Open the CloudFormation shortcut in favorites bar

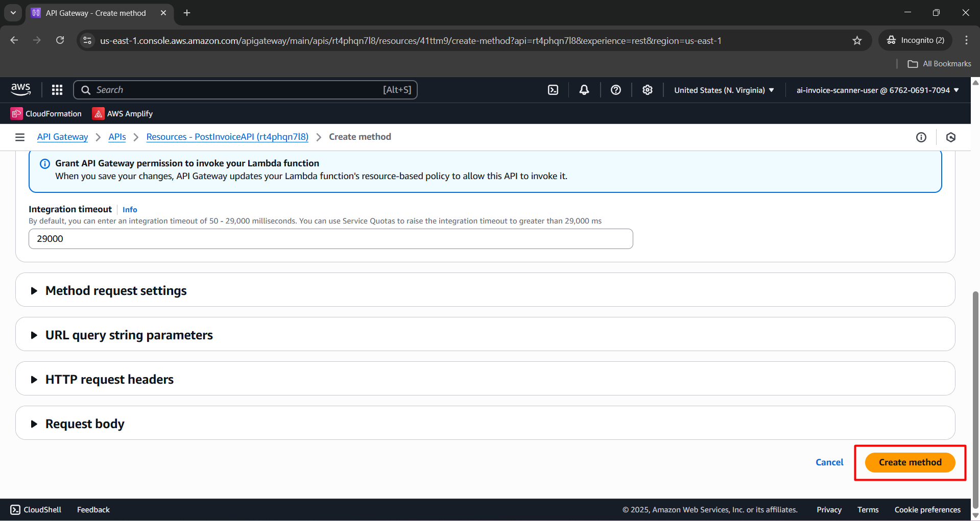tap(46, 114)
